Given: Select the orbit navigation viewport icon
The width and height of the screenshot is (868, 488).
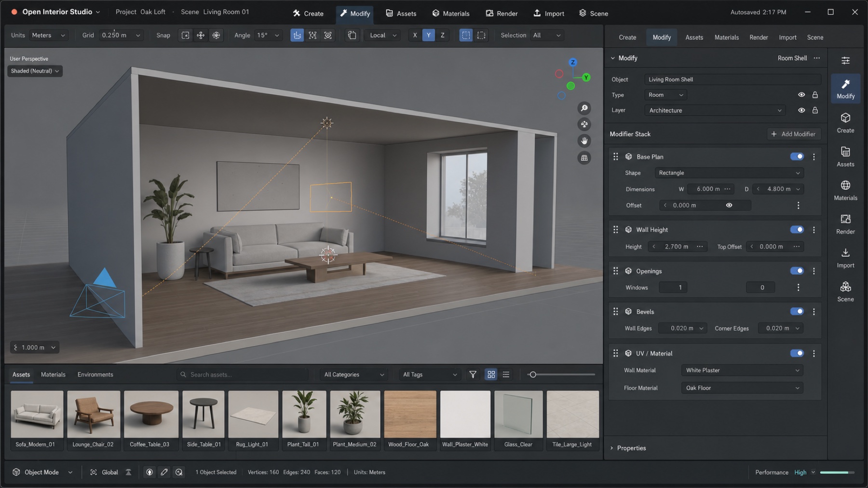Looking at the screenshot, I should pos(584,124).
